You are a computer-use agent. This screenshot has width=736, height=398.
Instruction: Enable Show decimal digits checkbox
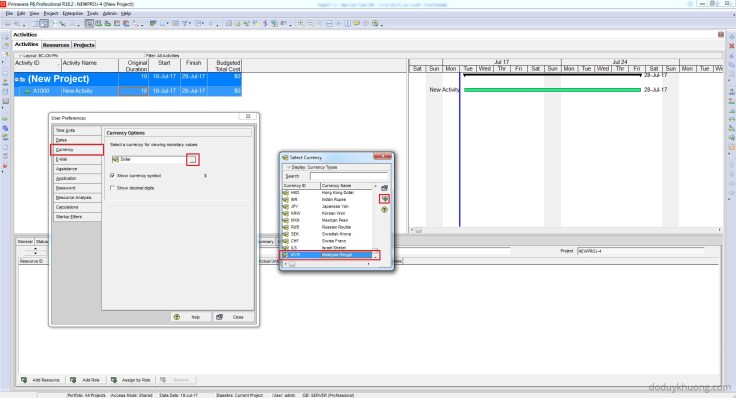[112, 188]
